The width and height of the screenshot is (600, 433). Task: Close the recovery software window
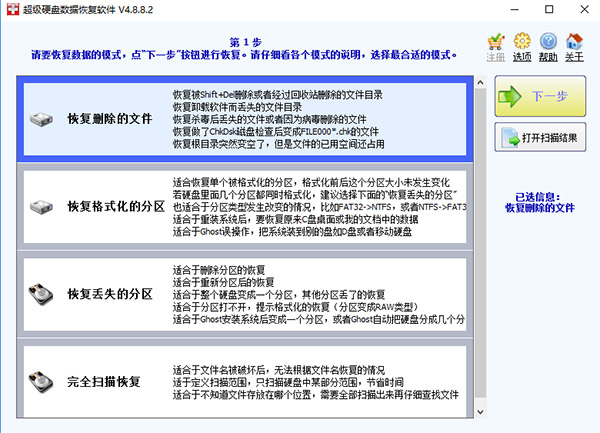point(584,9)
